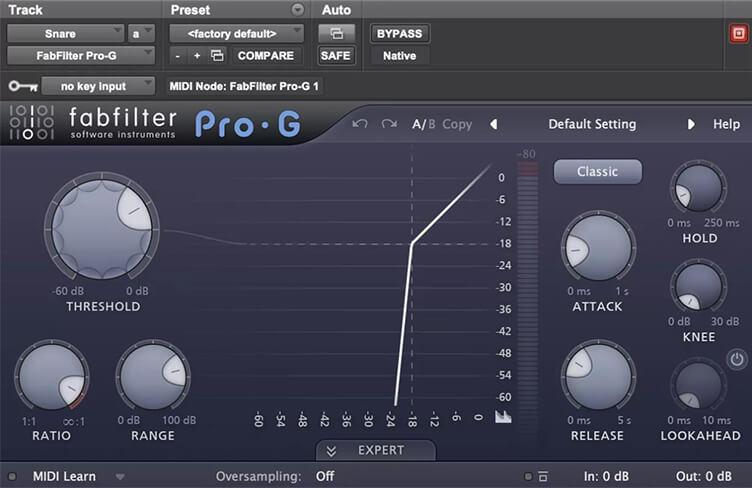Click the gate transfer curve knee point
The image size is (752, 488).
pos(412,244)
